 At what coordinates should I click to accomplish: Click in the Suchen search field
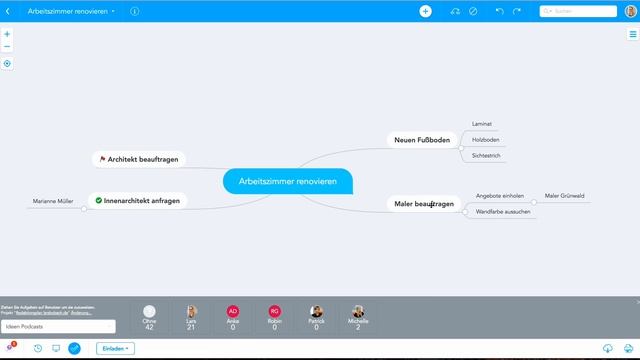click(x=578, y=11)
